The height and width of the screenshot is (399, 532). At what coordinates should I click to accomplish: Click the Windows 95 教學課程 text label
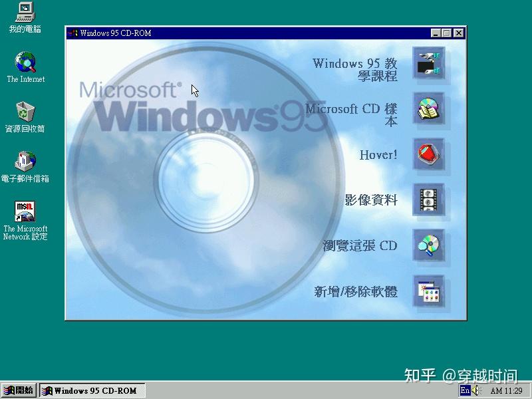click(354, 70)
